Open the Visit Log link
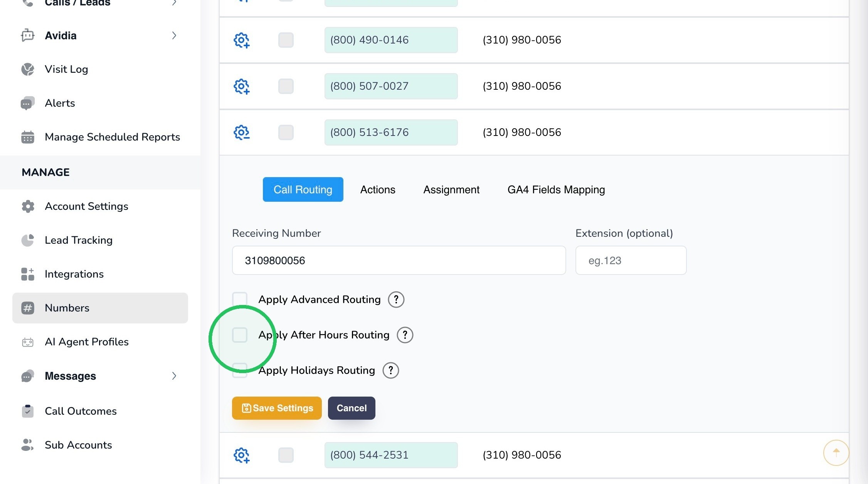The height and width of the screenshot is (484, 868). click(x=66, y=69)
